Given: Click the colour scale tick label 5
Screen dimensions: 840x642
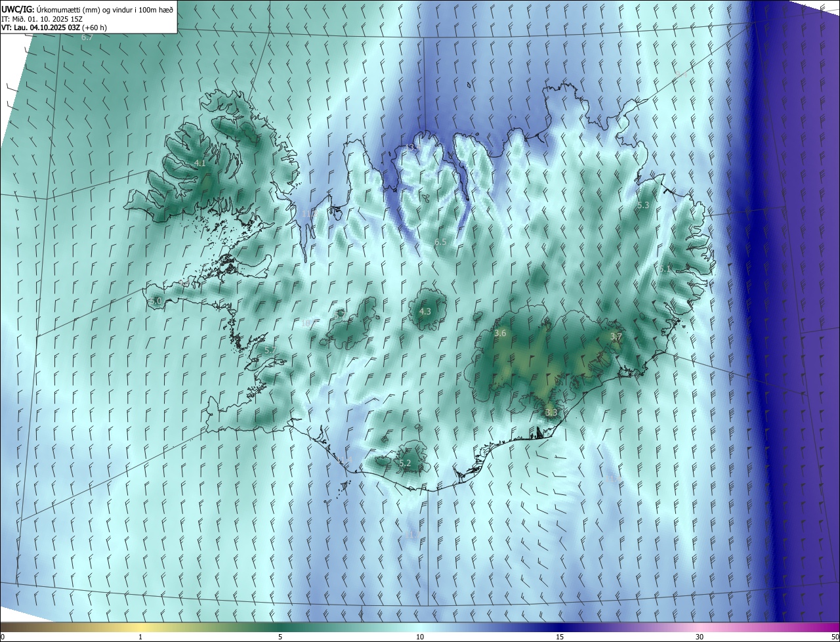Looking at the screenshot, I should pyautogui.click(x=280, y=637).
